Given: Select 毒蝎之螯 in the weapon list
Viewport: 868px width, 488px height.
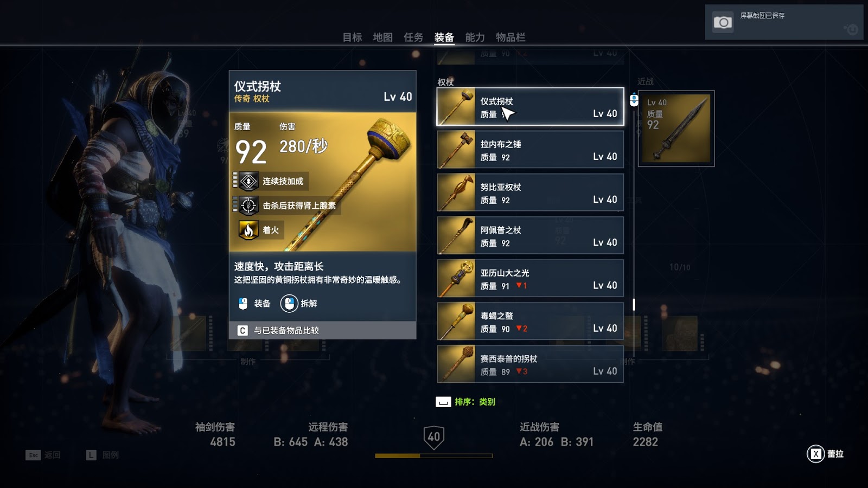Looking at the screenshot, I should pyautogui.click(x=531, y=321).
